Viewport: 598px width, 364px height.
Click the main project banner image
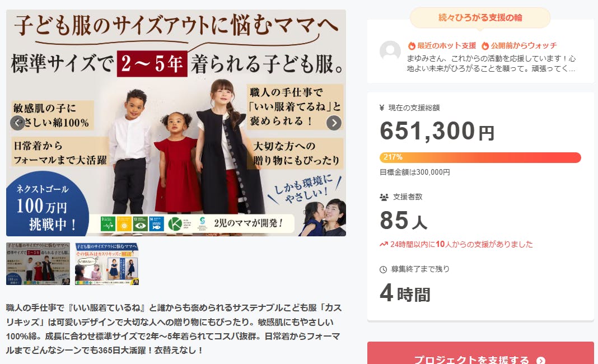176,123
